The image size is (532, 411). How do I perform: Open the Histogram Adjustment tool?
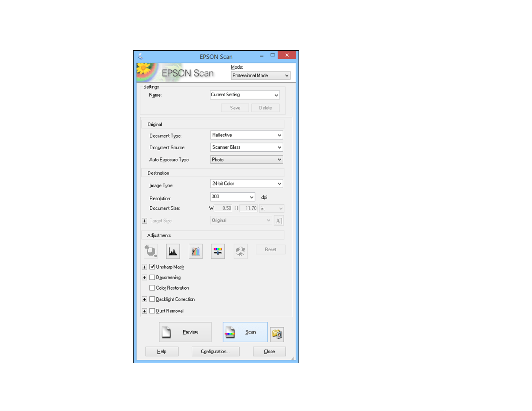[x=173, y=251]
